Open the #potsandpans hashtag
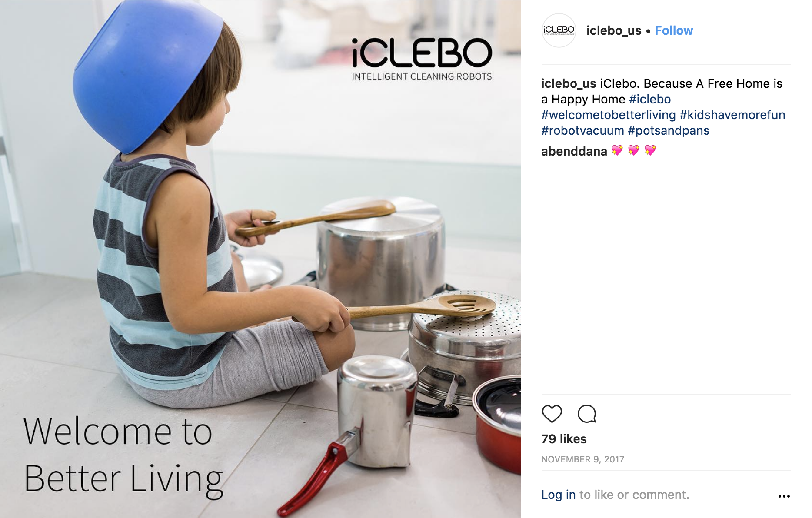 [668, 130]
